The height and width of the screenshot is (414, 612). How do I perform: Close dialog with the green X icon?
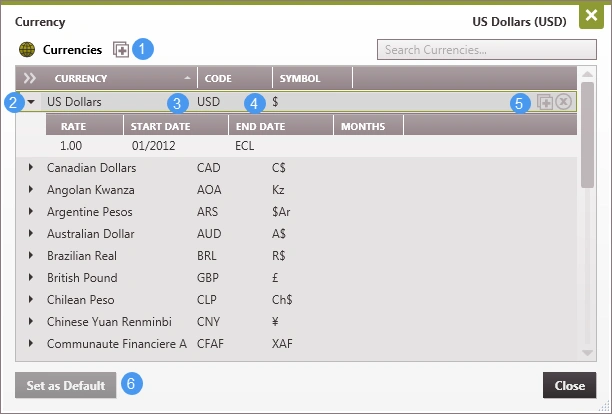click(591, 18)
